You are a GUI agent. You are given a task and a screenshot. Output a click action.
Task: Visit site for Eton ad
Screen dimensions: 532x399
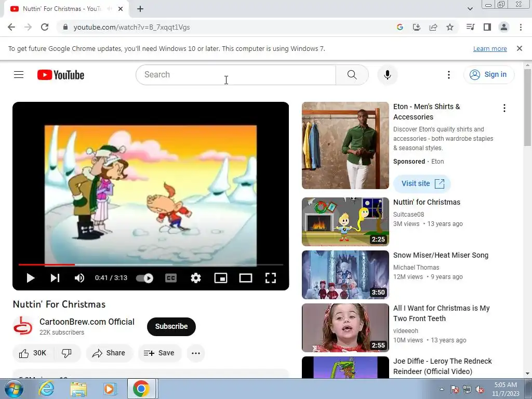tap(422, 183)
